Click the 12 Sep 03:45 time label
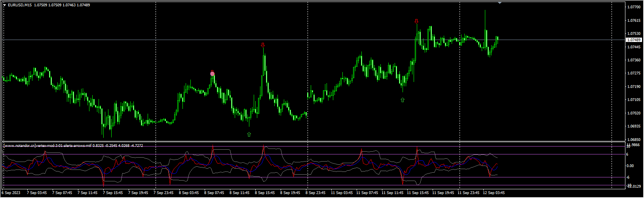644x198 pixels. 494,193
